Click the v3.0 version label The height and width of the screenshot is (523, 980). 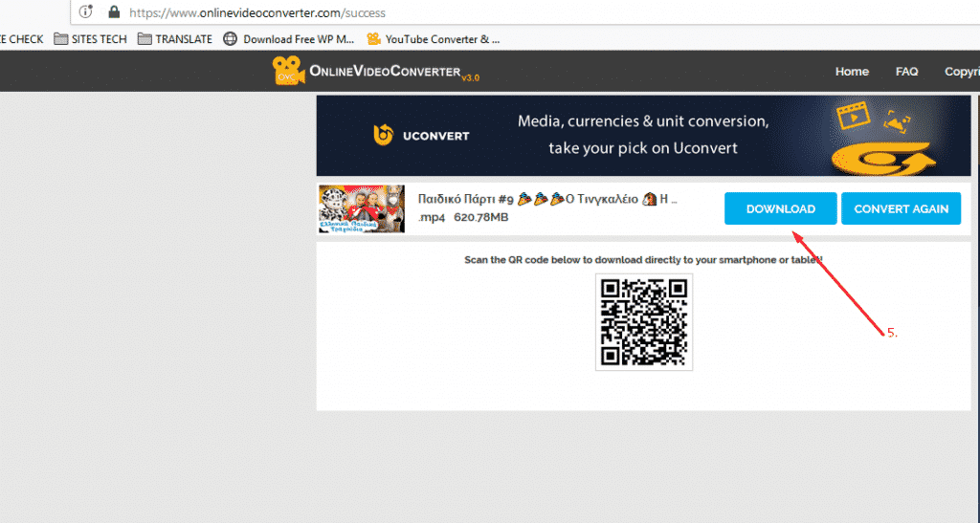tap(471, 78)
